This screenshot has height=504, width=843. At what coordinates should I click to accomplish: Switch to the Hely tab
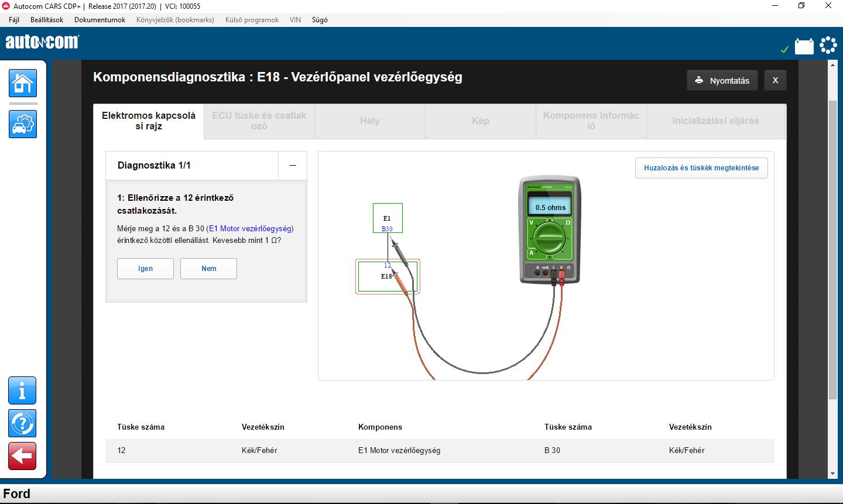(x=369, y=121)
